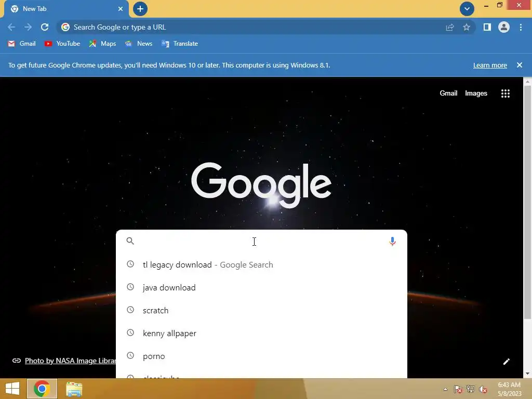Open Photo by NASA Image Library link

(x=70, y=361)
